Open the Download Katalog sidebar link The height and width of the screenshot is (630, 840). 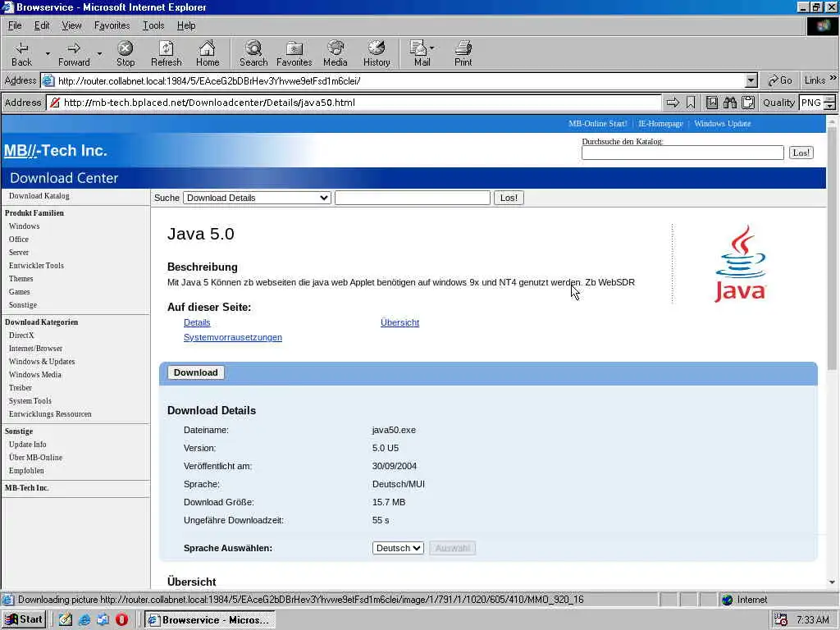(39, 195)
